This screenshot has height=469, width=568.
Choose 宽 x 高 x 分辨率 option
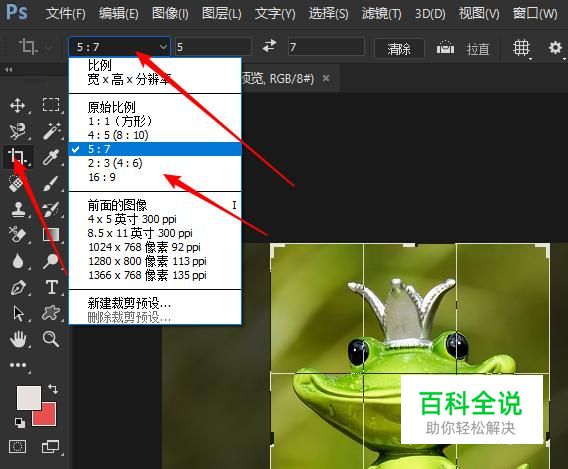coord(155,79)
